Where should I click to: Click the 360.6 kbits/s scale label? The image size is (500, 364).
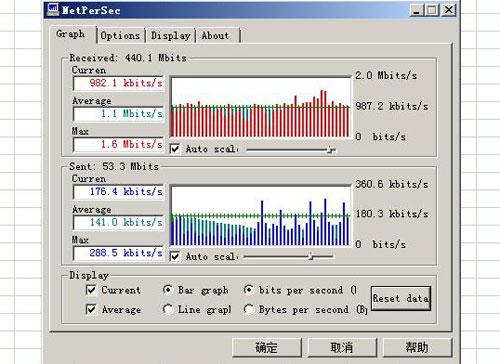(392, 184)
